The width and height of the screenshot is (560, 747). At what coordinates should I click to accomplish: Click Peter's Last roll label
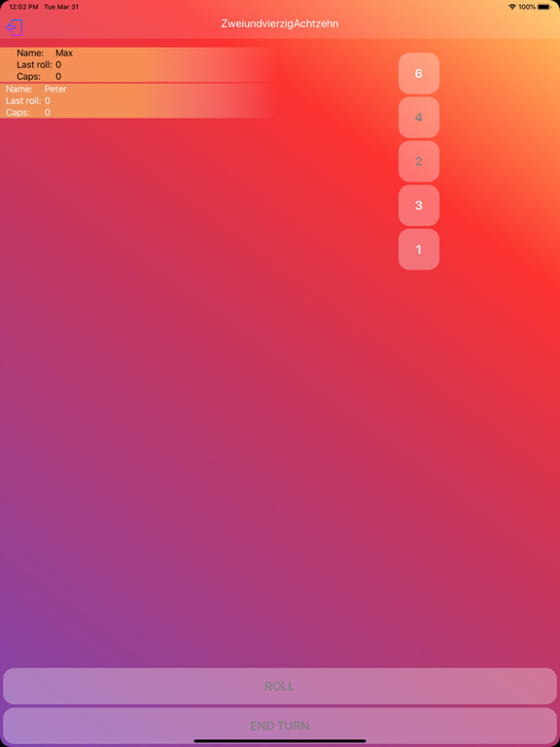pos(23,100)
